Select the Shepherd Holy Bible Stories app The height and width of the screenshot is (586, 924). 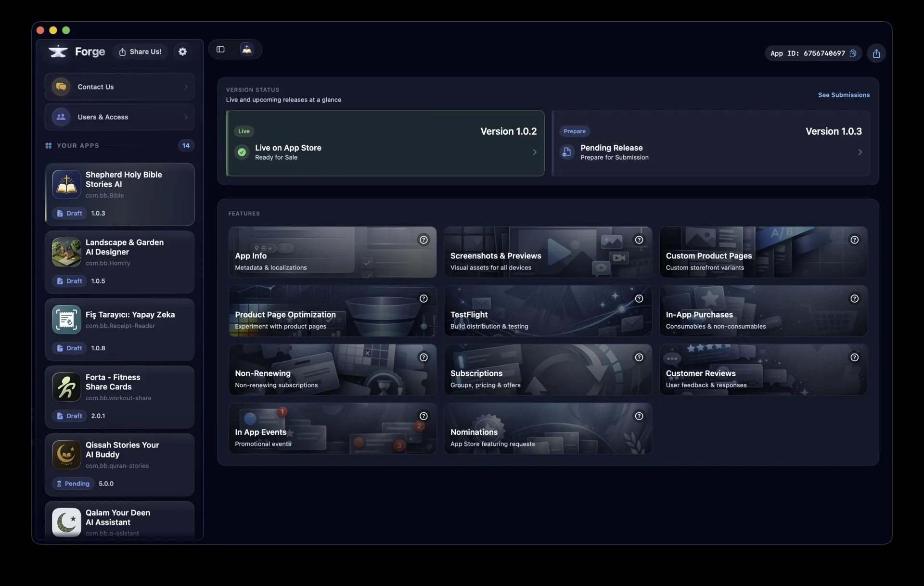(119, 194)
